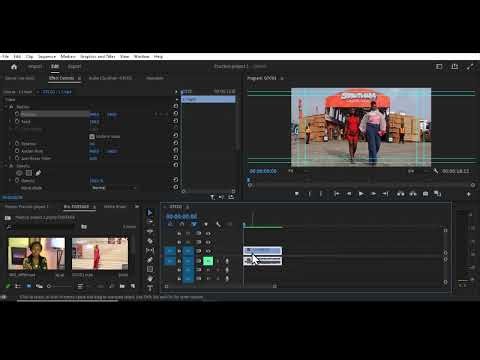Select the woman interview thumbnail in the bin
The width and height of the screenshot is (480, 360).
(x=37, y=254)
